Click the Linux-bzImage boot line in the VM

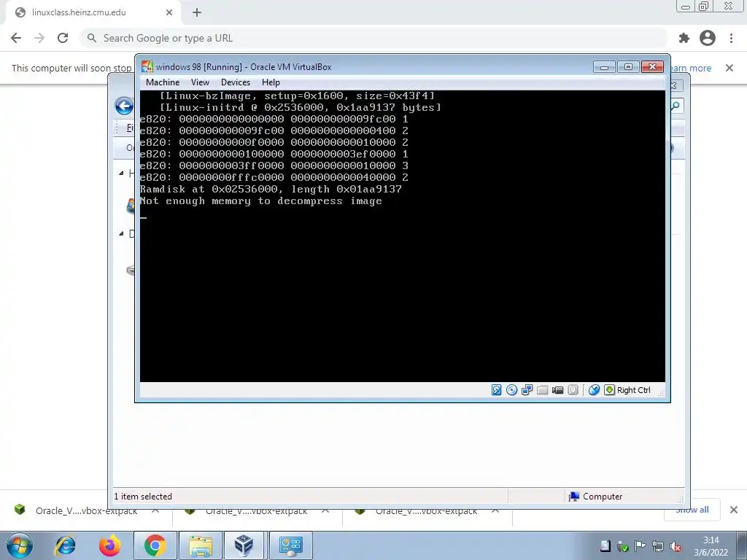[298, 96]
